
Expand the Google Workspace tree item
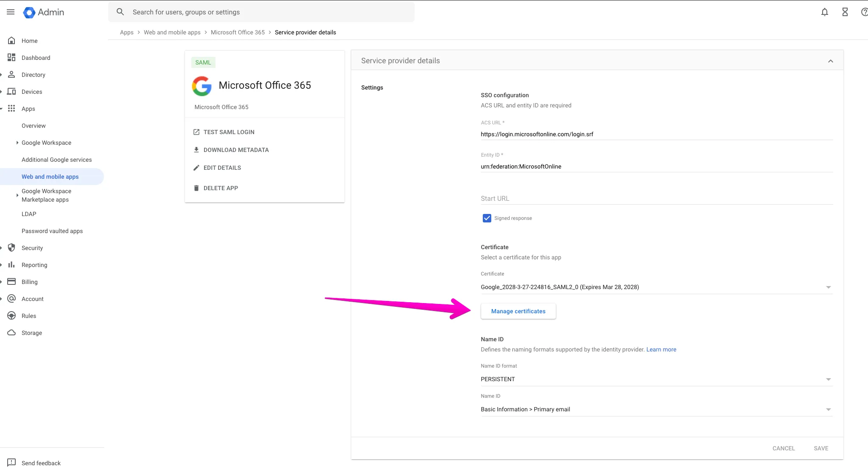tap(17, 143)
